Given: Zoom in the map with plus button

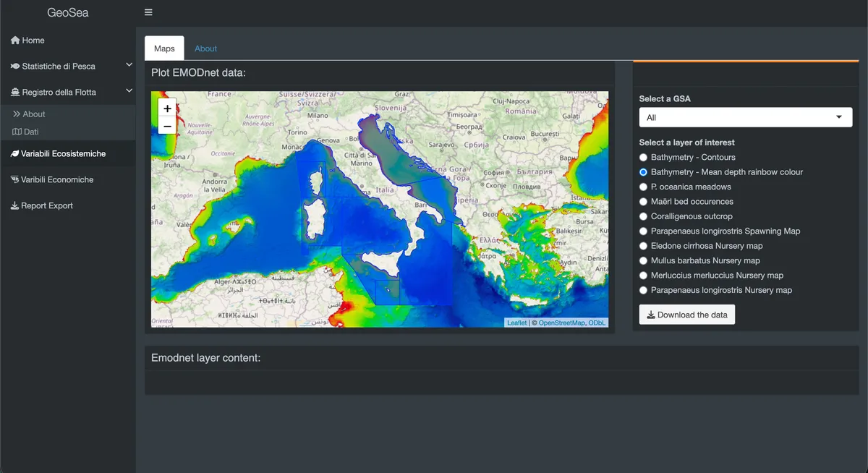Looking at the screenshot, I should 167,108.
